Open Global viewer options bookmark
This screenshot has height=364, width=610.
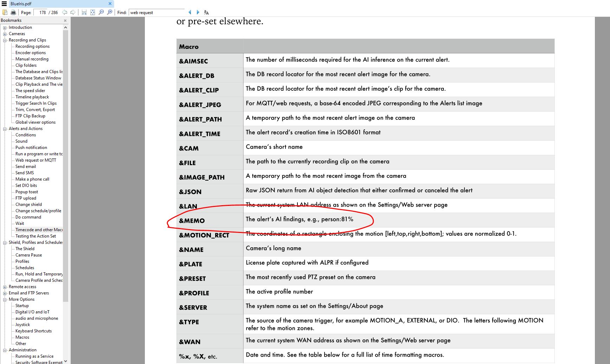[36, 122]
